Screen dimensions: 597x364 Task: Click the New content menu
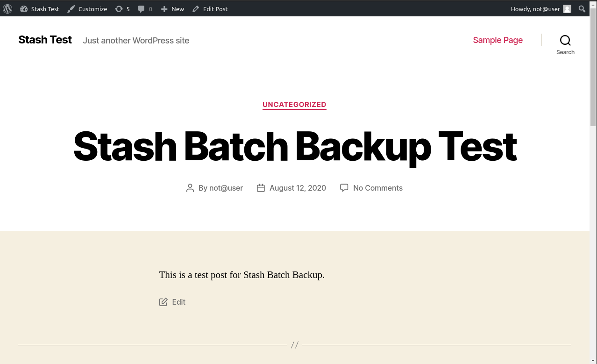click(172, 9)
